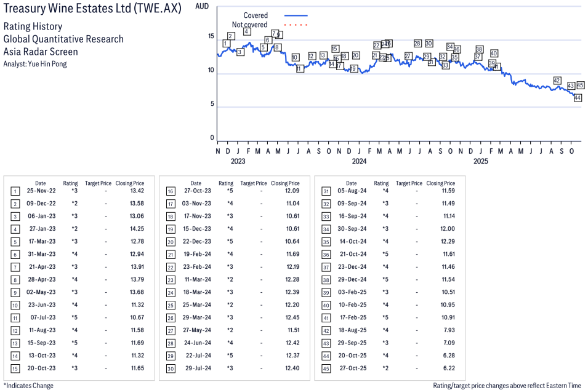Screen dimensions: 588x390
Task: Select chart marker 42 on the price line
Action: coord(557,81)
